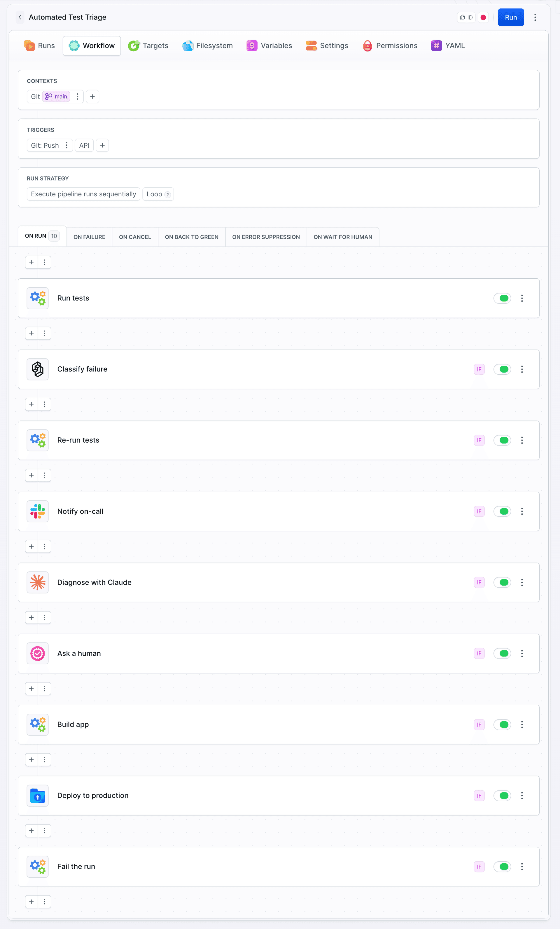This screenshot has height=929, width=560.
Task: Toggle off the Classify failure action
Action: pyautogui.click(x=502, y=369)
